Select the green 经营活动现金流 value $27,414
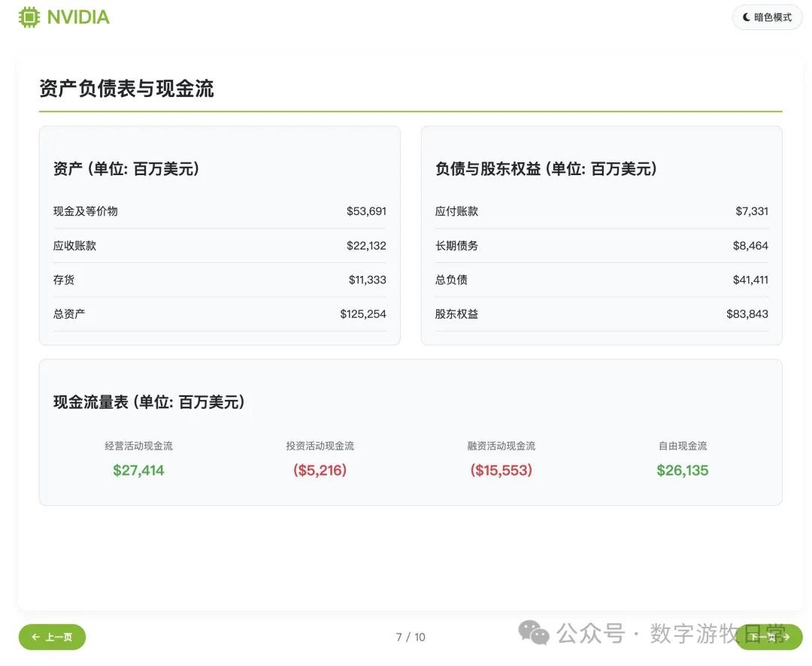Viewport: 812px width, 666px height. [138, 470]
